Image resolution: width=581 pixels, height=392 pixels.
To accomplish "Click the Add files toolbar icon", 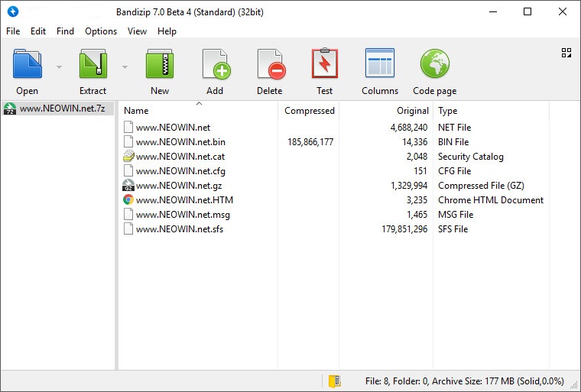I will click(216, 63).
